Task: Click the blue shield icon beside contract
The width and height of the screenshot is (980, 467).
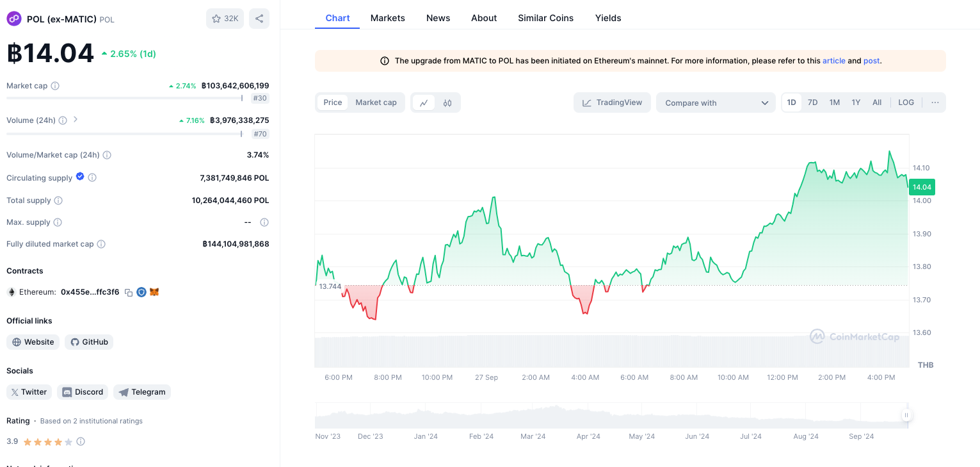Action: (141, 292)
